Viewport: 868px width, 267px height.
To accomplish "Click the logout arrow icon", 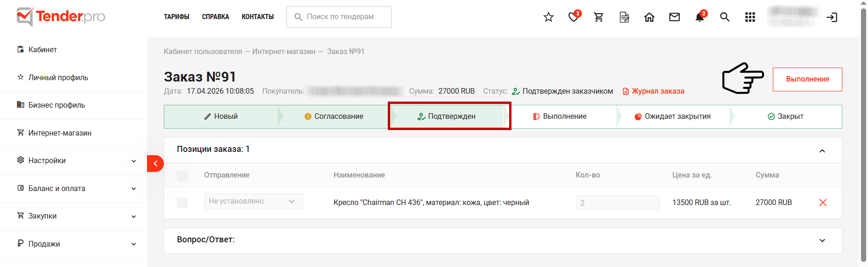I will [x=832, y=17].
